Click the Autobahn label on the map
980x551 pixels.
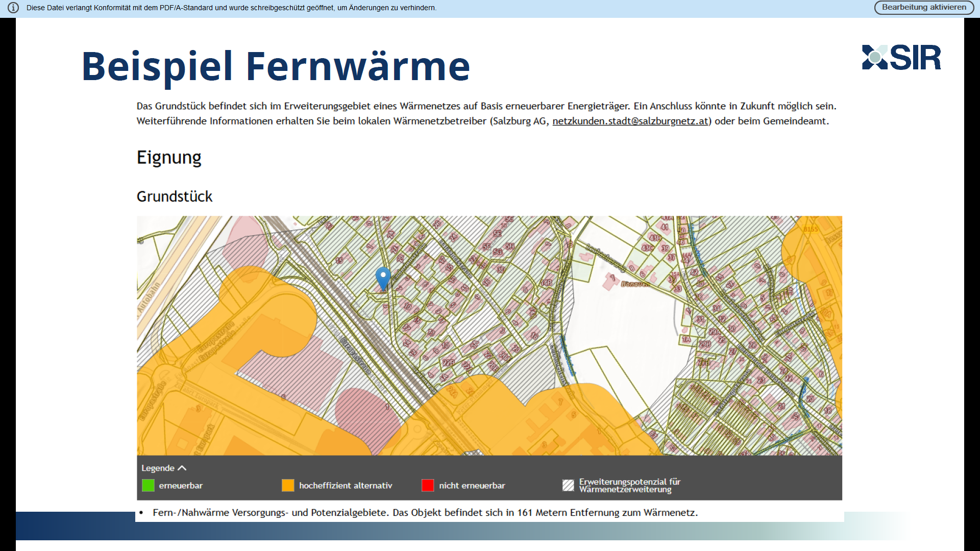(x=148, y=297)
